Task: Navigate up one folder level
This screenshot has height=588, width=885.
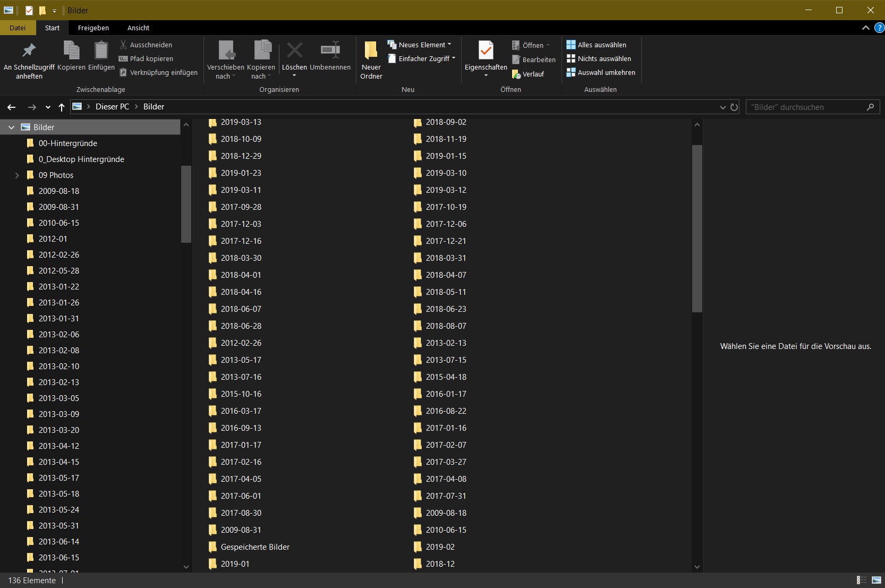Action: pos(62,107)
